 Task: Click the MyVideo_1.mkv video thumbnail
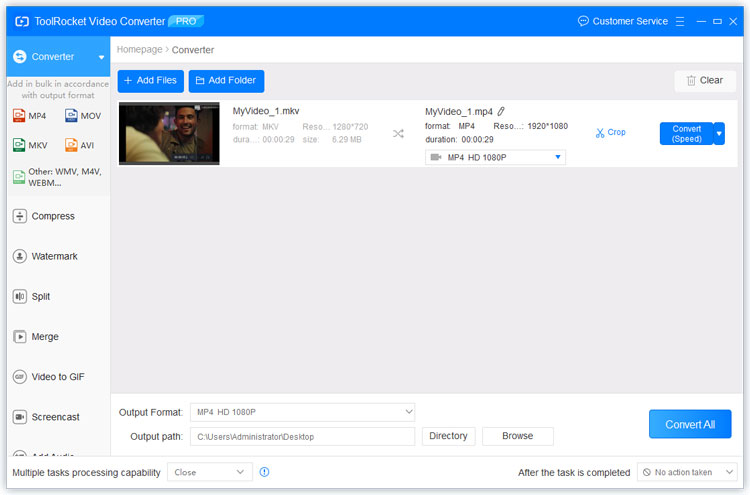point(169,133)
